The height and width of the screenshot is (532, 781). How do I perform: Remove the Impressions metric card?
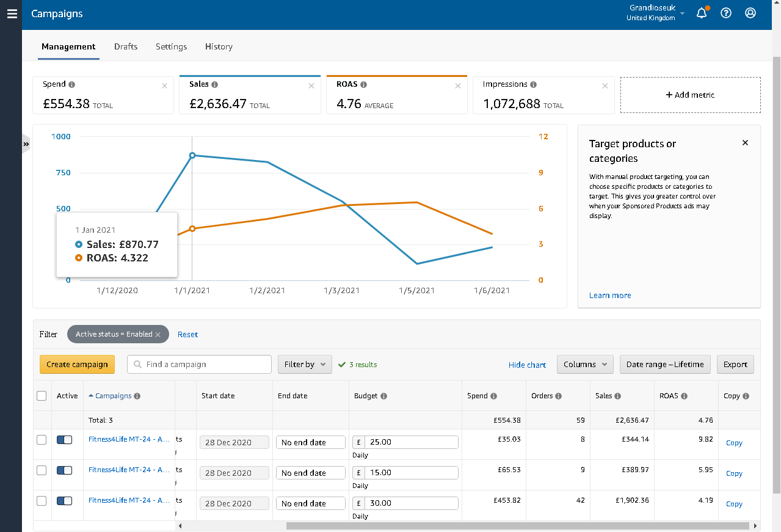[605, 86]
